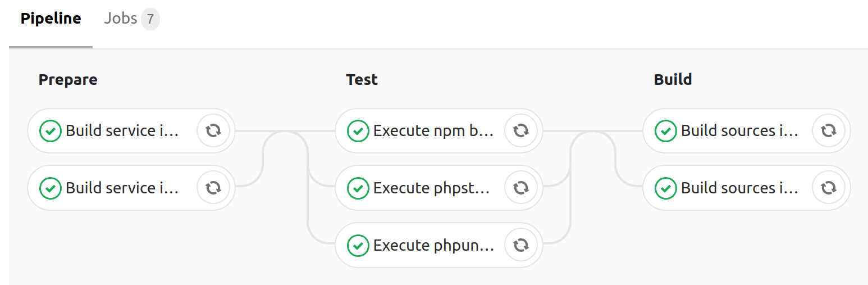
Task: Click the status check on first Build service job
Action: tap(50, 131)
